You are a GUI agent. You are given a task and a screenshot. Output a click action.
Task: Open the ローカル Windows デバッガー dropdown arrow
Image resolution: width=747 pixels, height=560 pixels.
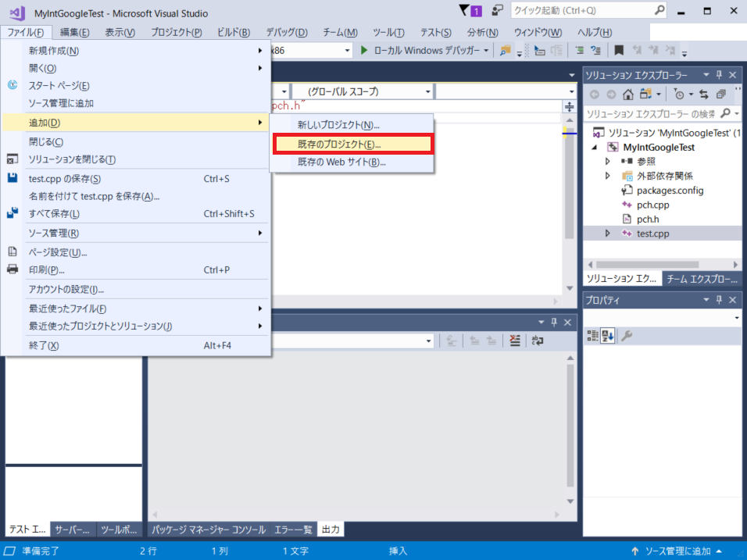pos(486,51)
